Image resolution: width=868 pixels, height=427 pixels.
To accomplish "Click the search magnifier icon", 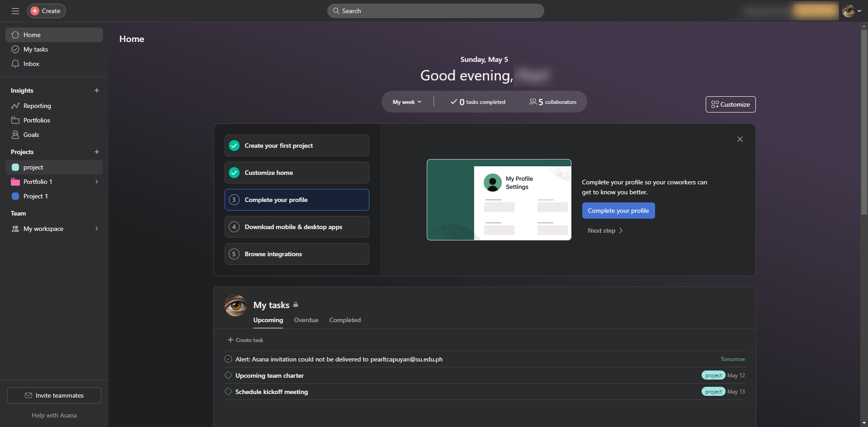I will pyautogui.click(x=336, y=11).
